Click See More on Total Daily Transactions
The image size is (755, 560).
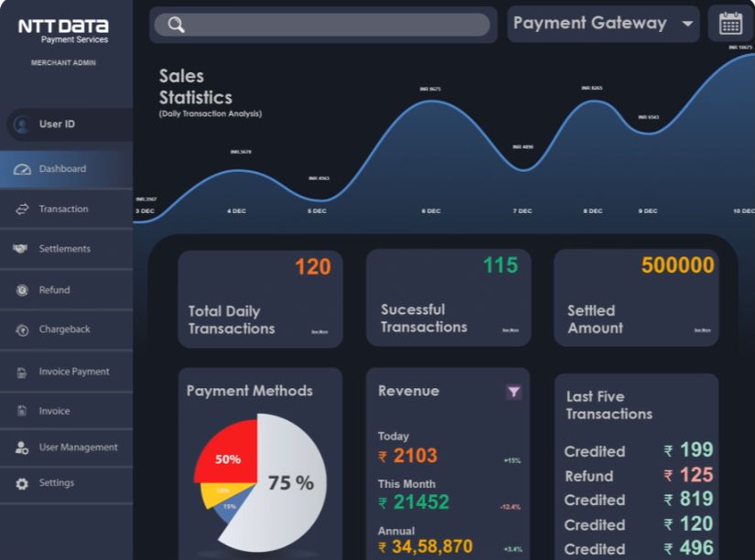pos(319,332)
